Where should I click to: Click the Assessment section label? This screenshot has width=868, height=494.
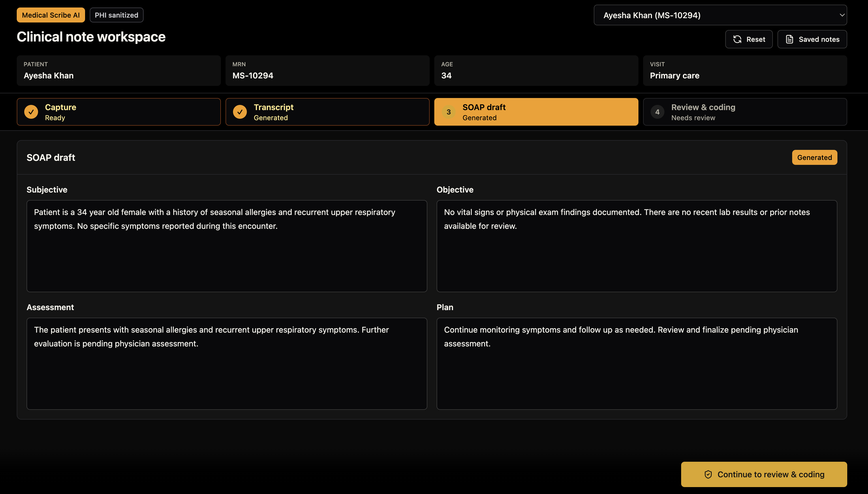pyautogui.click(x=50, y=308)
